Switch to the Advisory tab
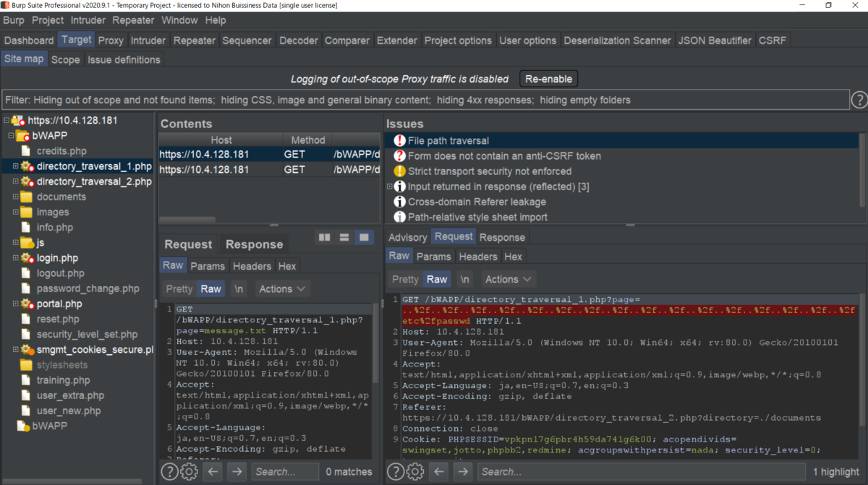 pos(408,237)
